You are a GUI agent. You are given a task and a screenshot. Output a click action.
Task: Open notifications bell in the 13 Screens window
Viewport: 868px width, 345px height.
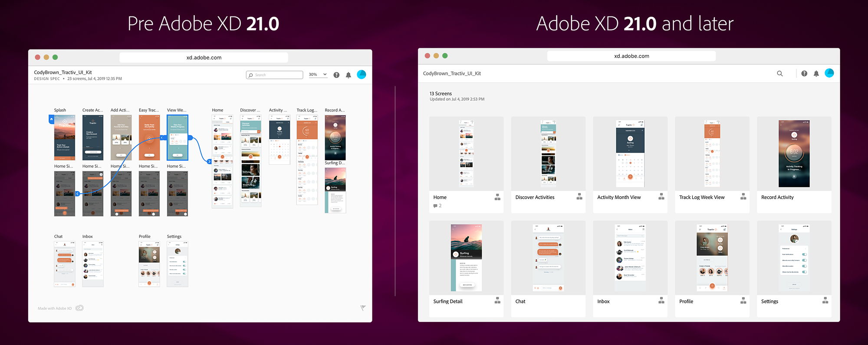[816, 74]
